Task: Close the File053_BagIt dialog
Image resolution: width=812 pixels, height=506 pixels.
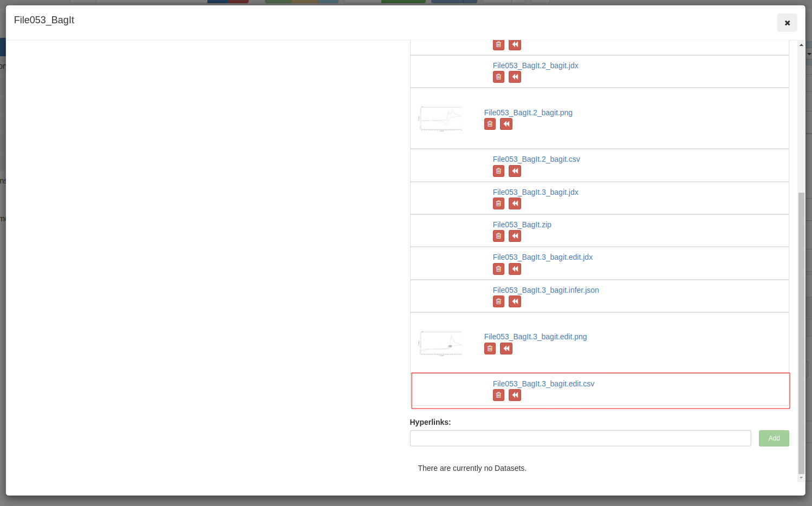Action: click(x=787, y=23)
